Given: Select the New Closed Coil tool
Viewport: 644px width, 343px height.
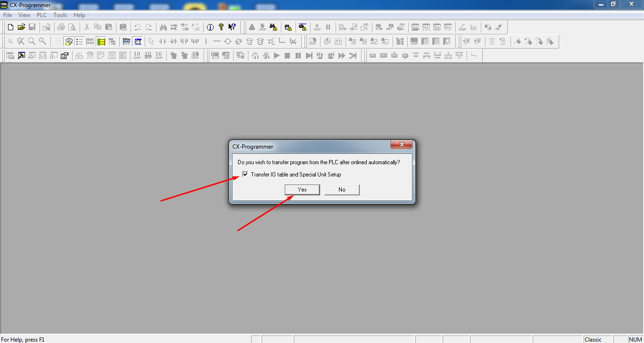Looking at the screenshot, I should (x=239, y=42).
